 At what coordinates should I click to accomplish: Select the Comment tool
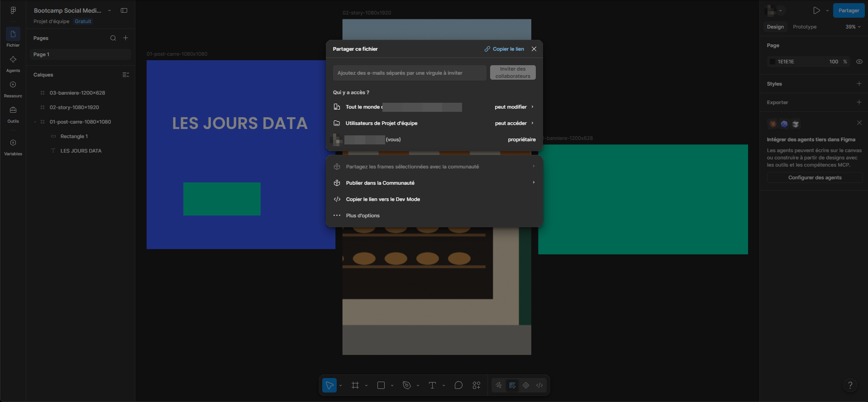458,385
